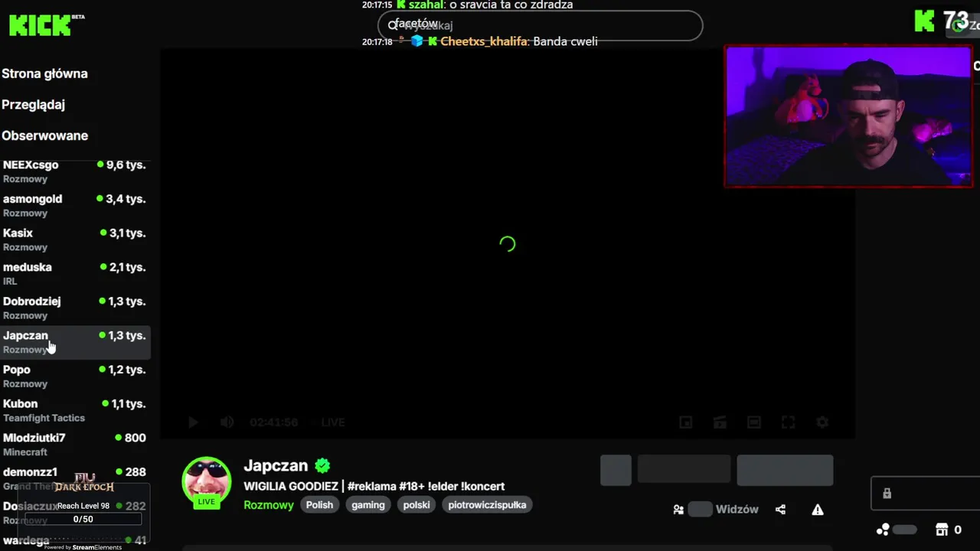Start playback with the player play button

point(193,422)
